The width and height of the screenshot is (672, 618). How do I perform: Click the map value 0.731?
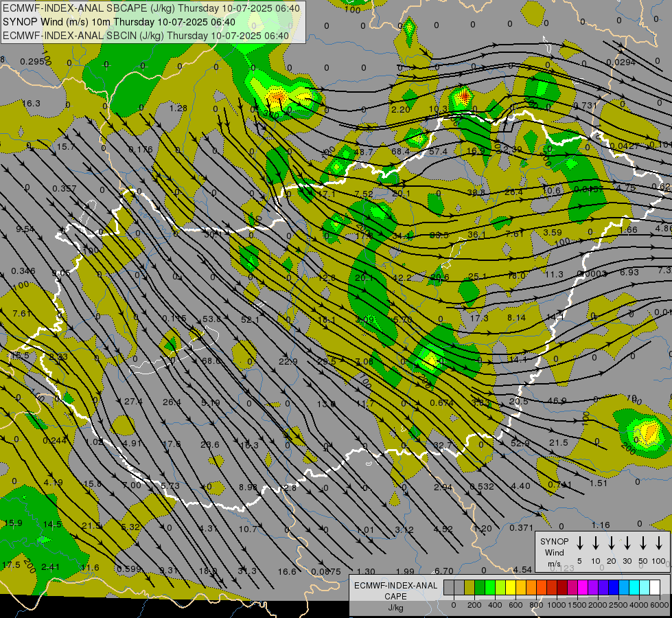[586, 106]
